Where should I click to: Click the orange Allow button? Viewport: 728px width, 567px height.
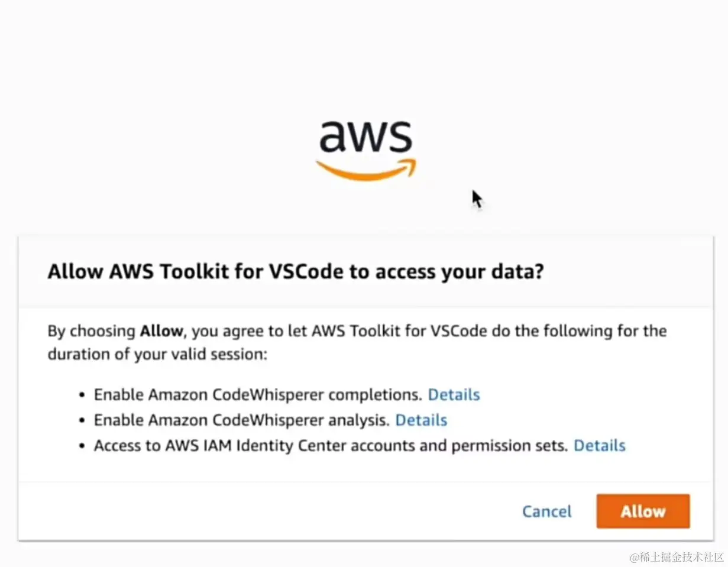(x=643, y=511)
